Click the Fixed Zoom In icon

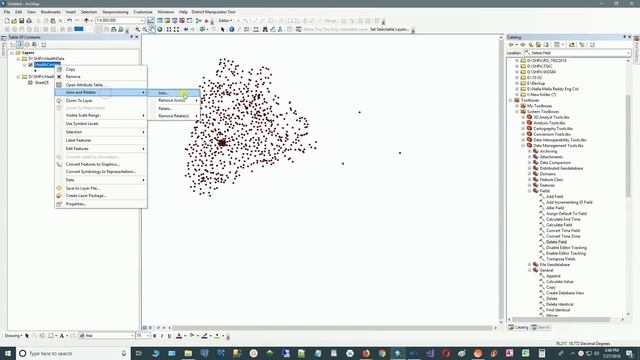tap(169, 29)
